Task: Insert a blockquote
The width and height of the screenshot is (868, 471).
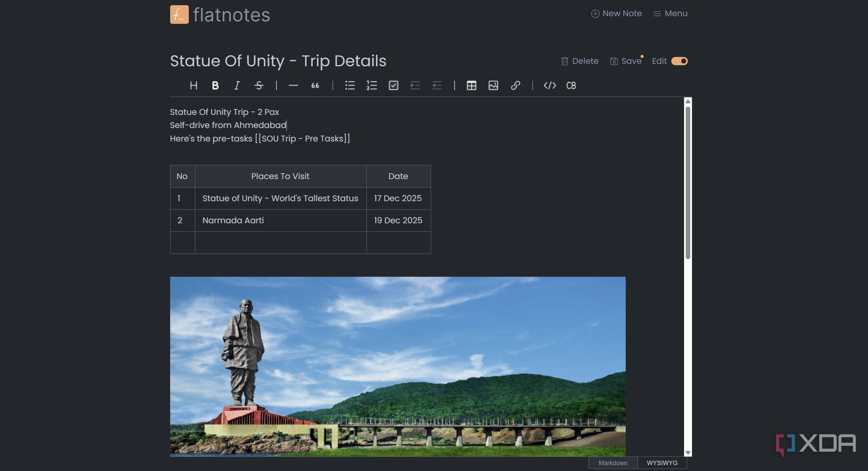Action: [315, 86]
